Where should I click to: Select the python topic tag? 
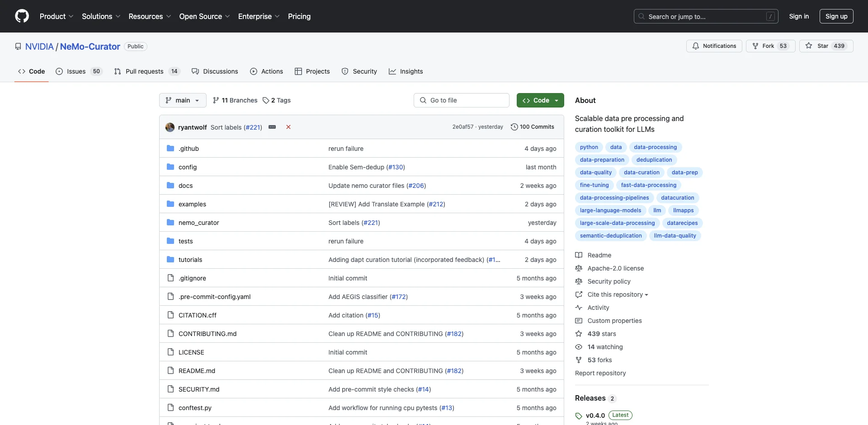(589, 147)
